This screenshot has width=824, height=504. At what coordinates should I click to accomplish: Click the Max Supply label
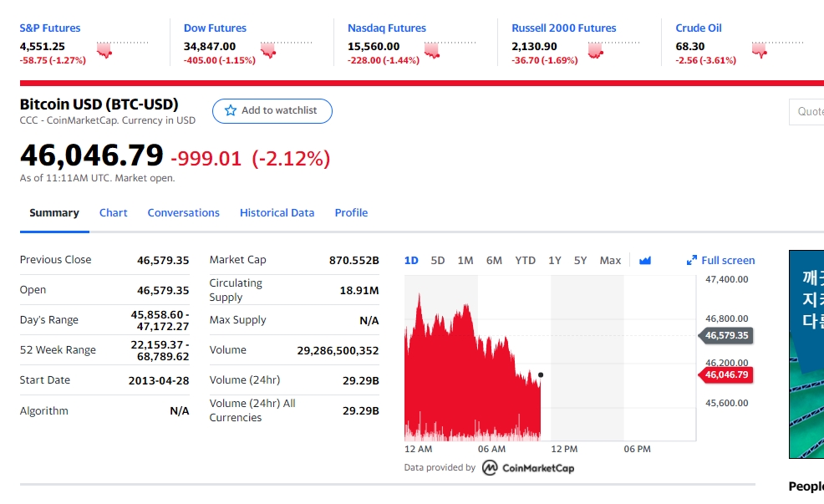pos(237,320)
